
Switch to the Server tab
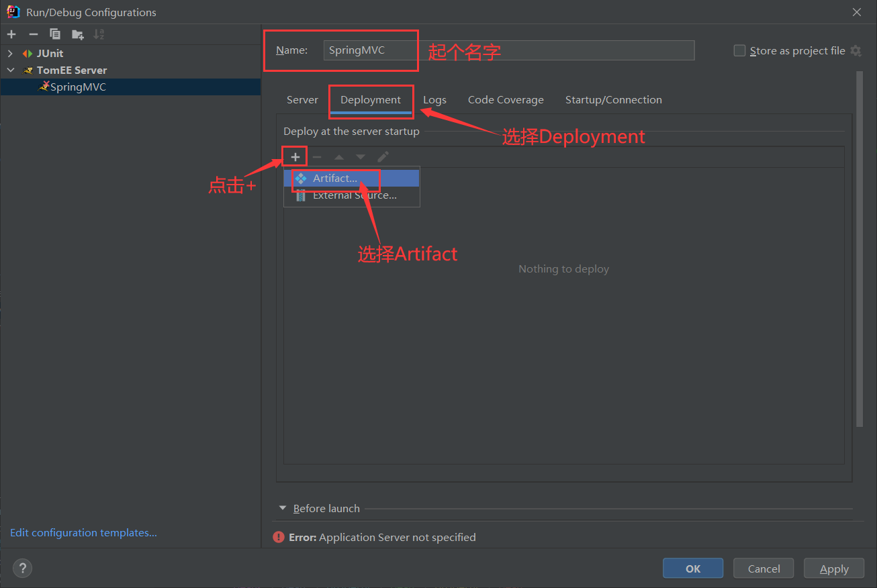[x=302, y=99]
